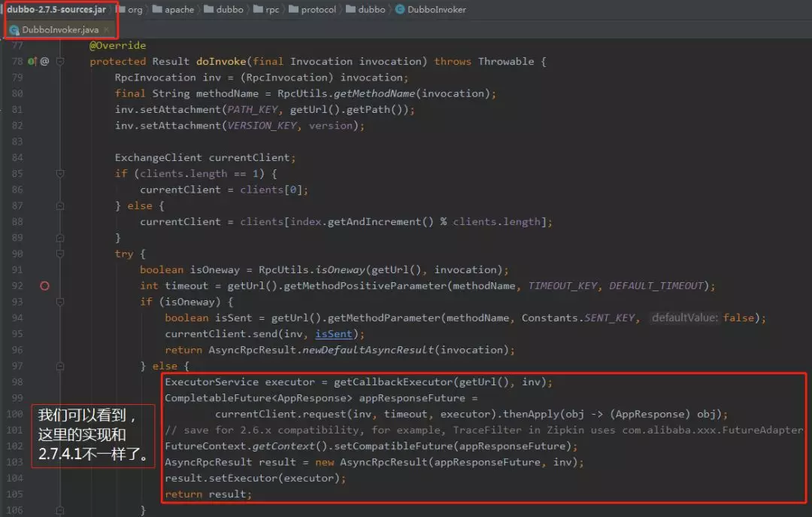This screenshot has height=517, width=812.
Task: Click the folder icon next to org
Action: click(120, 9)
